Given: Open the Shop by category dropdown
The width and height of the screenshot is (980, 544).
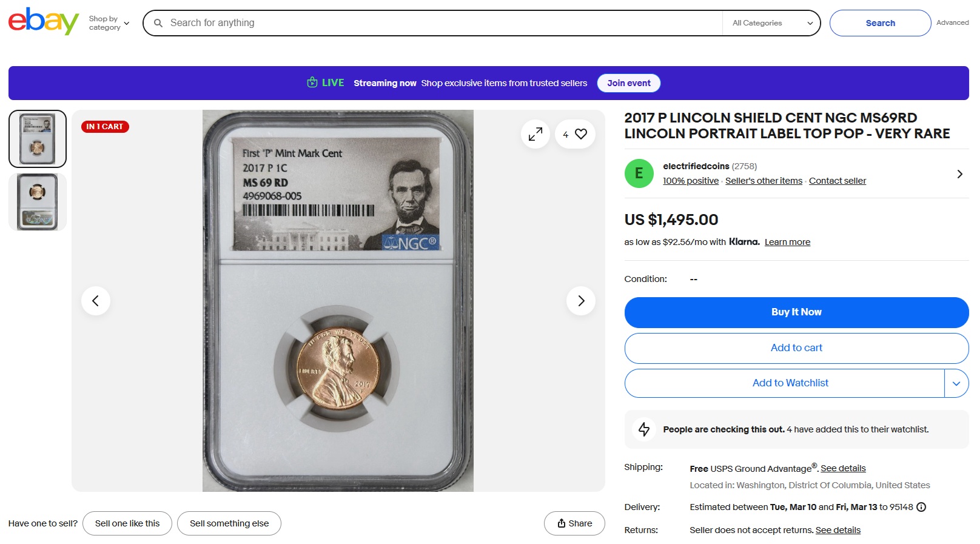Looking at the screenshot, I should tap(109, 23).
